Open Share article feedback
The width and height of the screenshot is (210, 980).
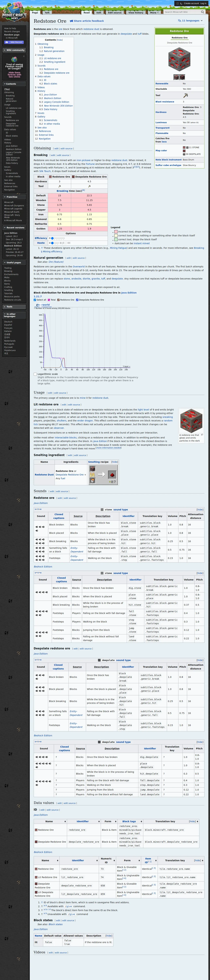(x=87, y=21)
